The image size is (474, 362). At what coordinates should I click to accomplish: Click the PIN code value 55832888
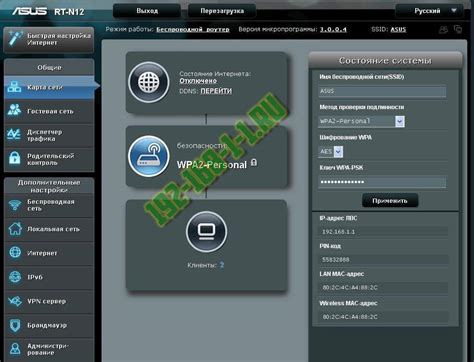[336, 260]
